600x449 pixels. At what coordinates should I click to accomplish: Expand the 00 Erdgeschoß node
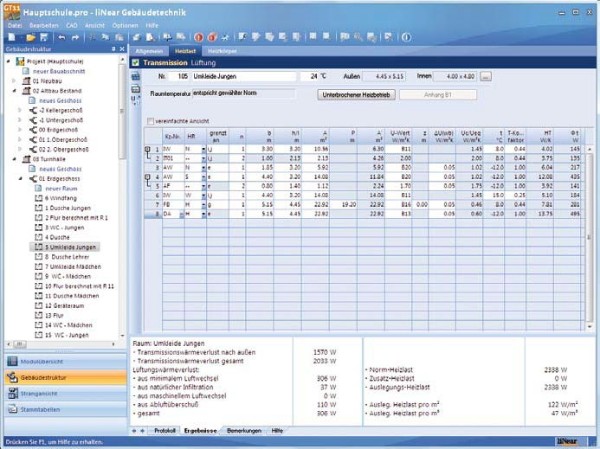20,130
